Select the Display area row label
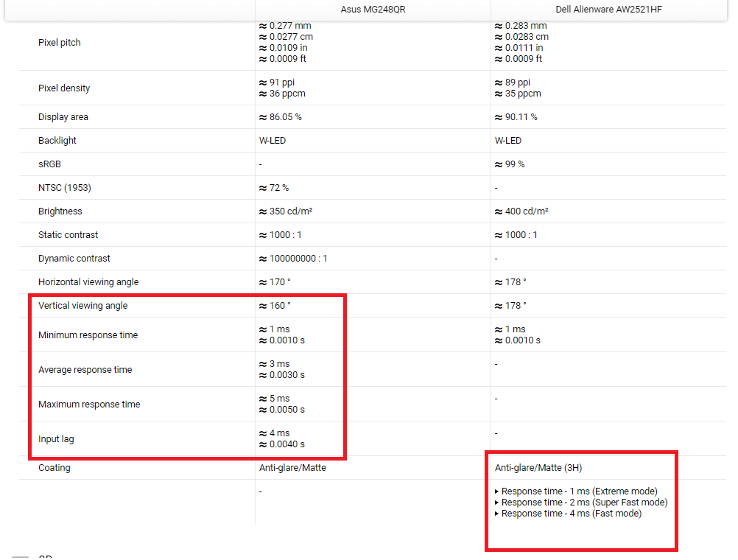This screenshot has width=738, height=560. click(63, 117)
